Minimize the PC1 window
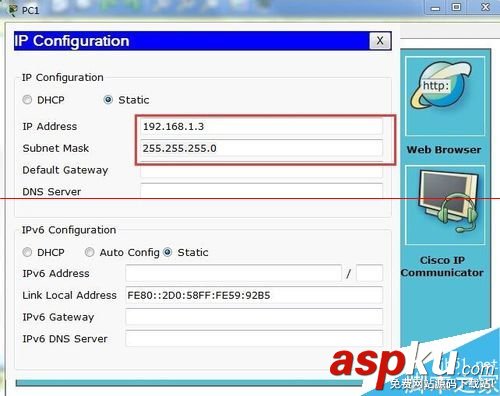 (x=435, y=8)
